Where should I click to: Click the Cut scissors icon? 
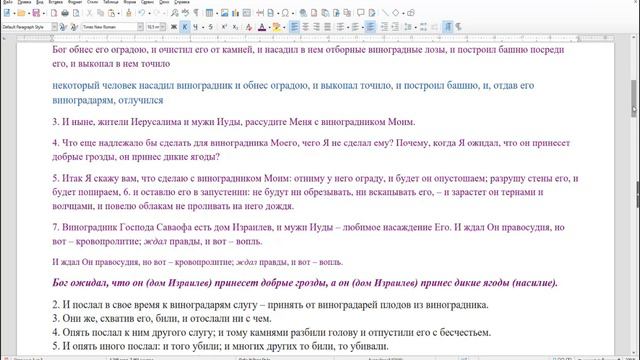coord(89,13)
